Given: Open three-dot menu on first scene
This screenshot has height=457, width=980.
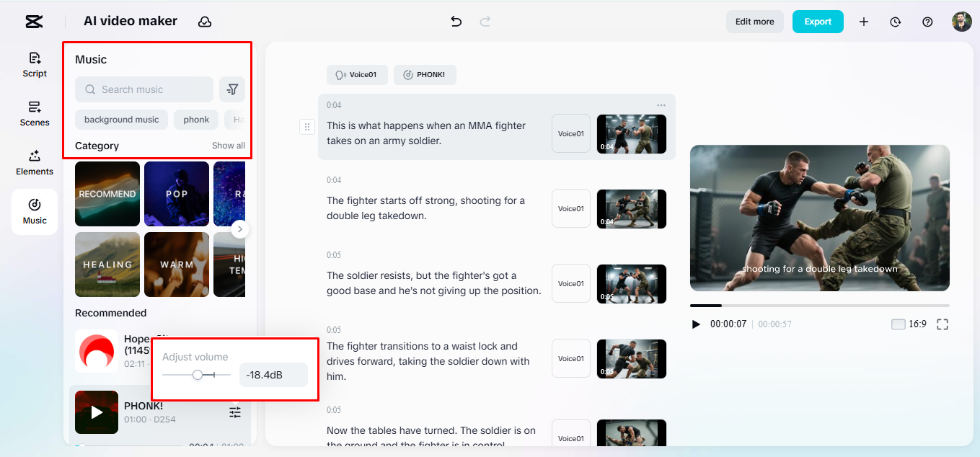Looking at the screenshot, I should [x=661, y=105].
